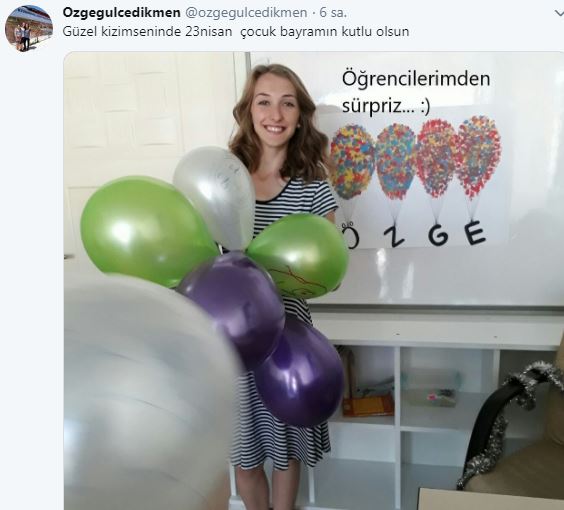Open the tweet's '6 sa.' timestamp

coord(333,13)
